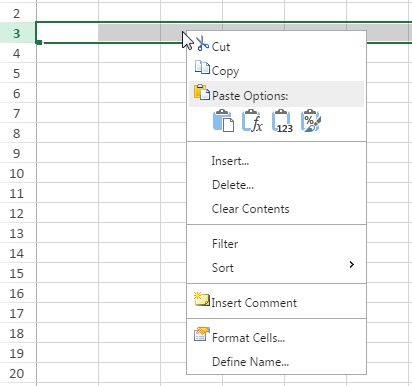Select row header 18
The width and height of the screenshot is (412, 386).
click(17, 333)
